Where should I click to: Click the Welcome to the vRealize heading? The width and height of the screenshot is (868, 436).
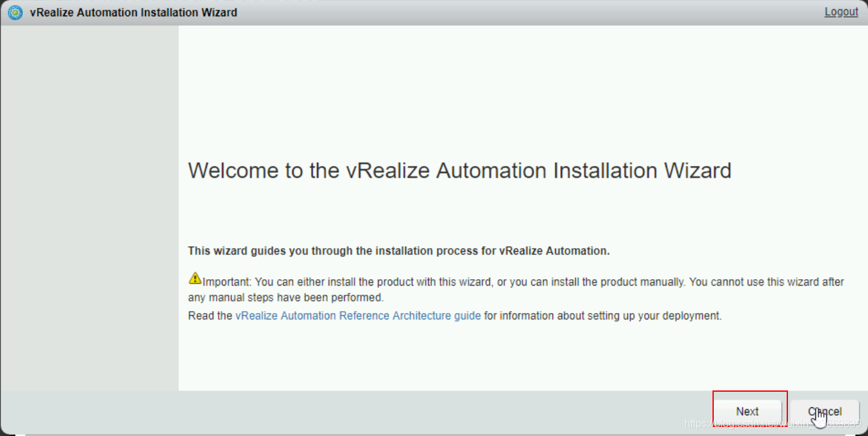pyautogui.click(x=459, y=170)
